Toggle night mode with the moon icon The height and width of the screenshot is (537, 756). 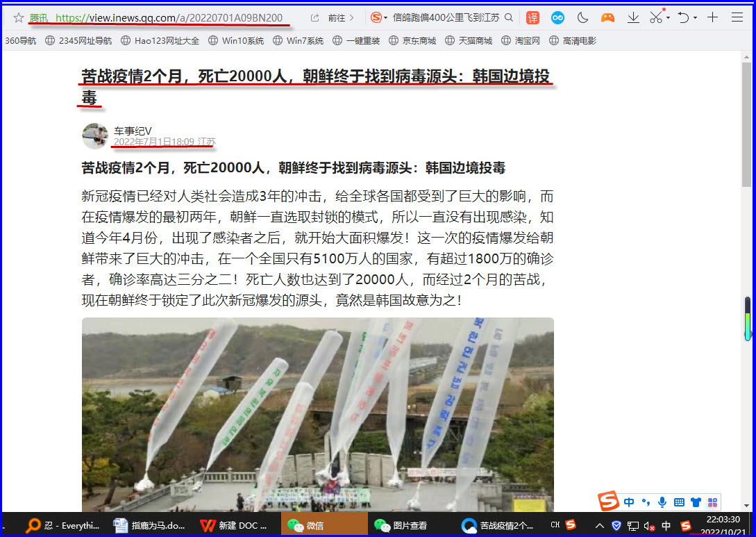[583, 17]
